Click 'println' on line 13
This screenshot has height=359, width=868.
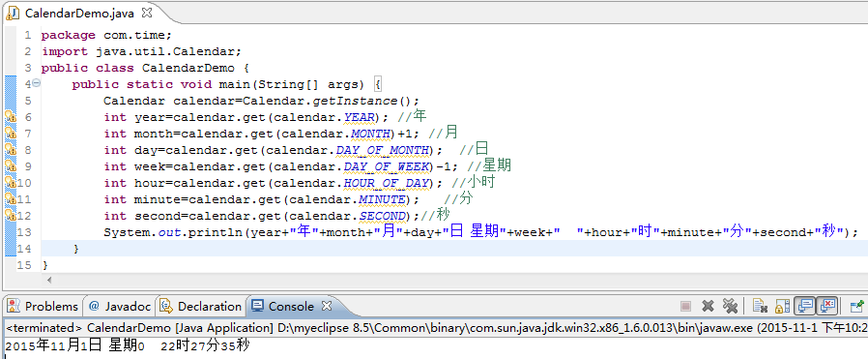pos(216,232)
